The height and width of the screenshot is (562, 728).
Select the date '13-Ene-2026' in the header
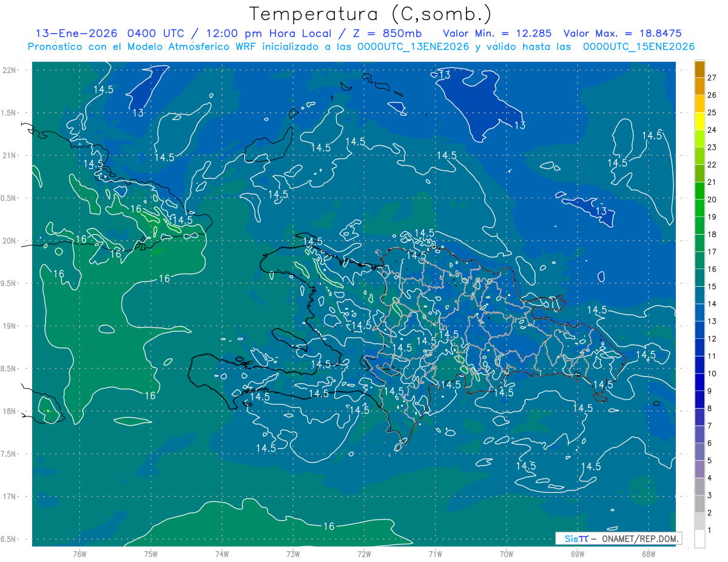77,33
